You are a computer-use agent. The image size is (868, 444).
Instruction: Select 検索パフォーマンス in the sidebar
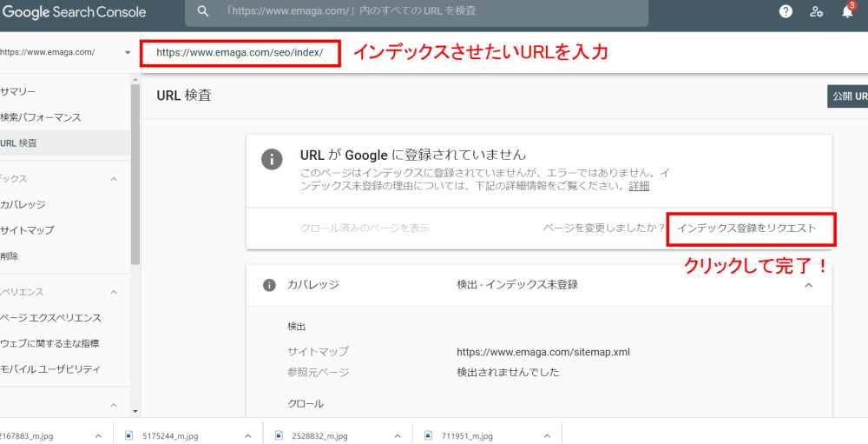[42, 117]
